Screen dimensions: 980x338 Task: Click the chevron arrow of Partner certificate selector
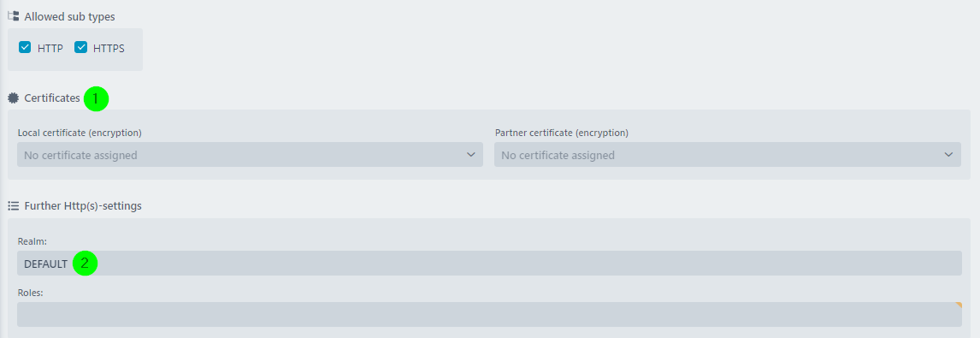point(948,155)
